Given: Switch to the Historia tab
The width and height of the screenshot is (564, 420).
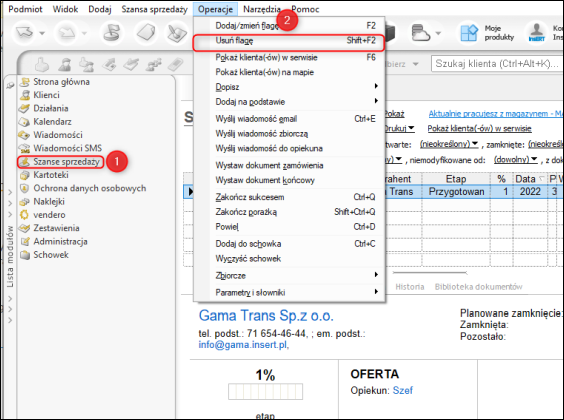Looking at the screenshot, I should point(410,287).
